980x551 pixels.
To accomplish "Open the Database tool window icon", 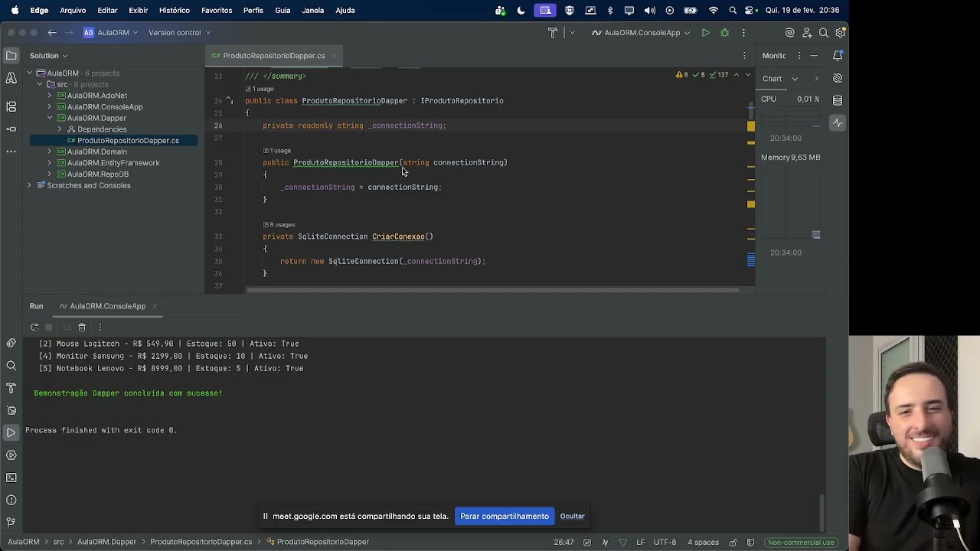I will coord(838,100).
